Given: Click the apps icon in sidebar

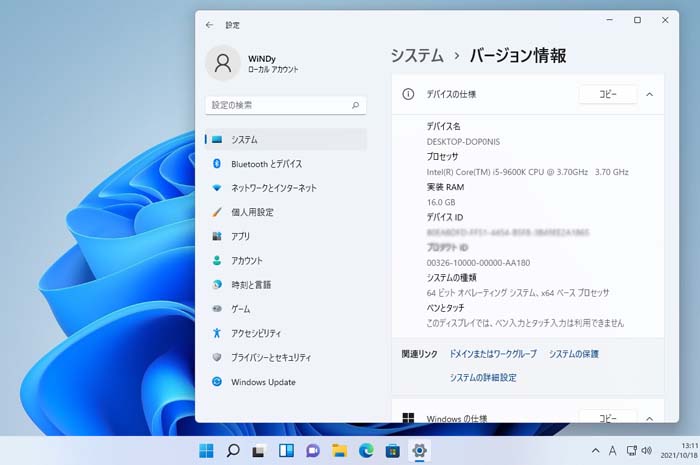Looking at the screenshot, I should click(x=217, y=236).
